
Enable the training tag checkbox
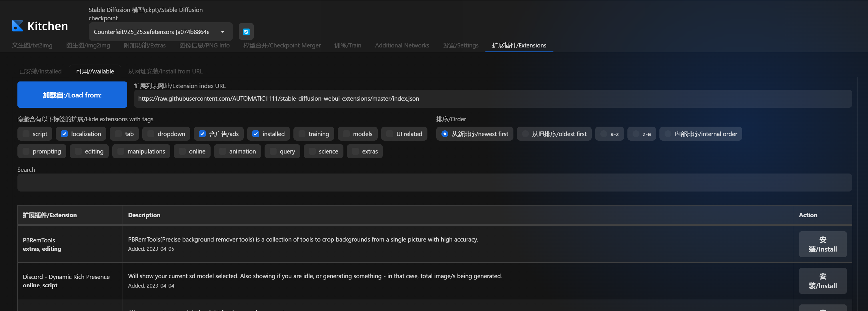pos(302,134)
